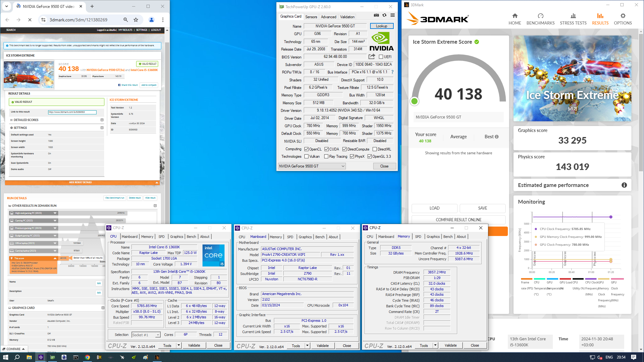Toggle DirectML checkbox
644x362 pixels.
[x=375, y=149]
